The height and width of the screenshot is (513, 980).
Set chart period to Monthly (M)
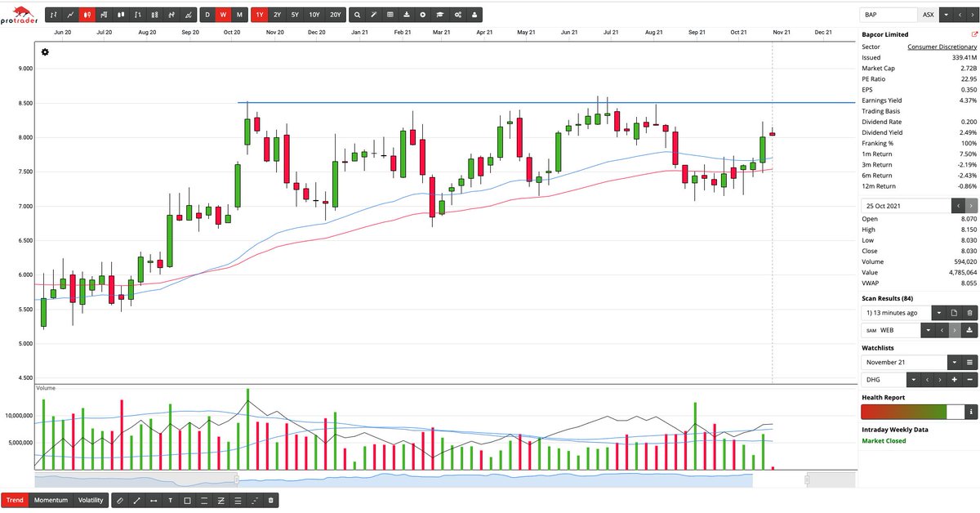pos(238,15)
